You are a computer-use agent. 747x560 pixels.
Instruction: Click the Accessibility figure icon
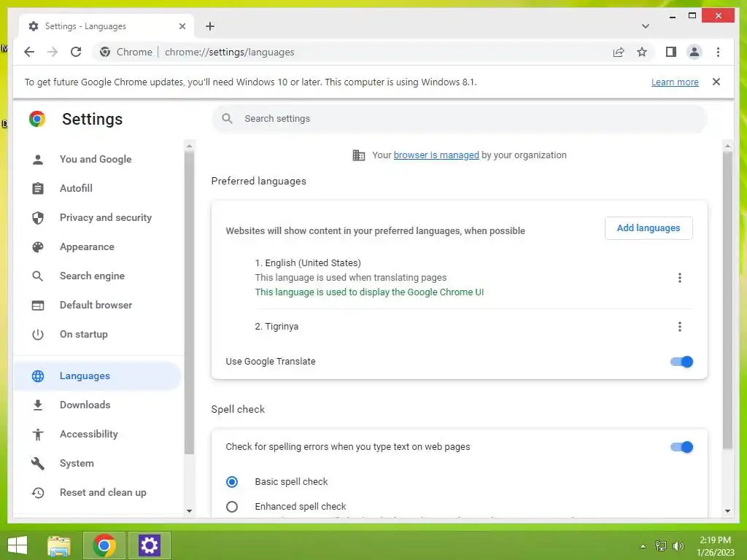[x=38, y=435]
